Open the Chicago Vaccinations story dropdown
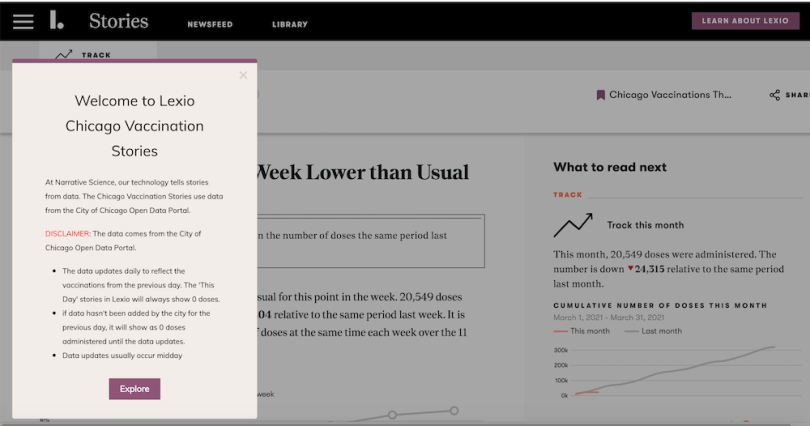This screenshot has width=810, height=426. pos(671,95)
